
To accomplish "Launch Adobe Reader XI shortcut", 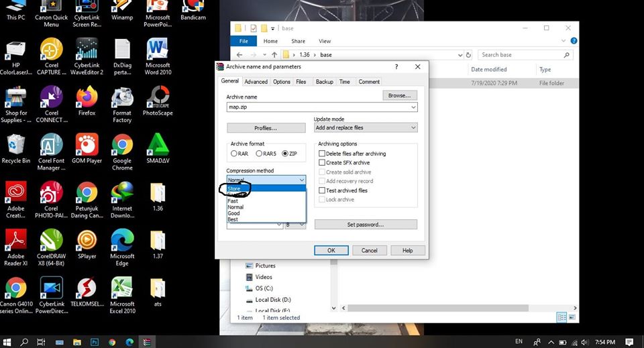I will pyautogui.click(x=15, y=247).
